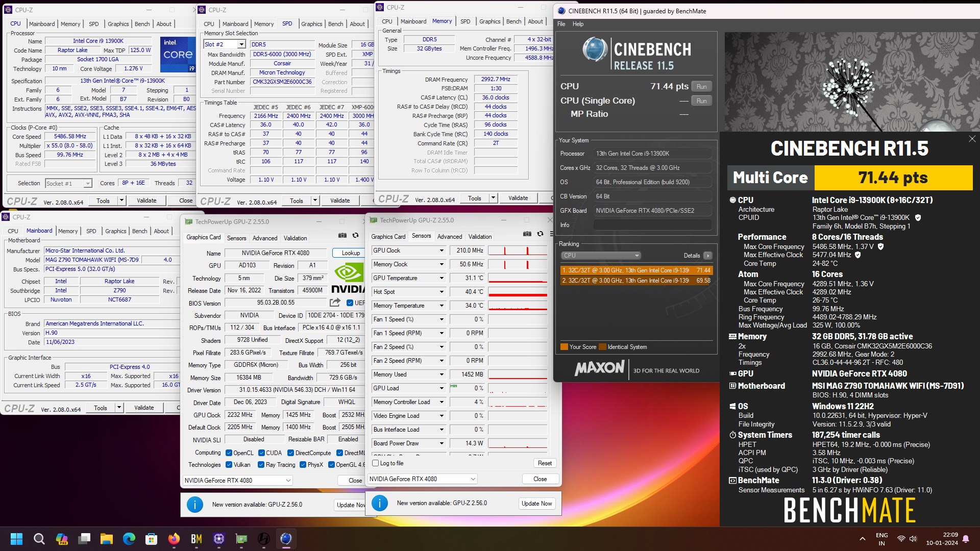Click Reset in GPU-Z Sensors window

[x=545, y=463]
